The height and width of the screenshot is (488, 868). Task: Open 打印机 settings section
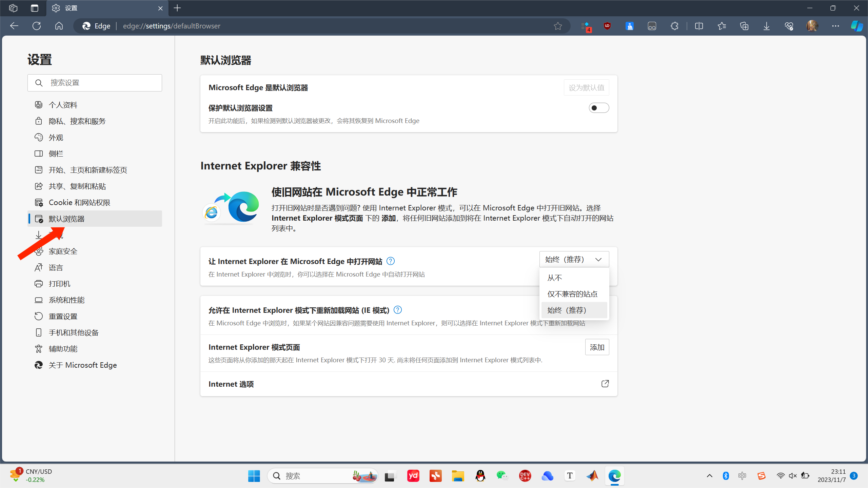pyautogui.click(x=95, y=284)
